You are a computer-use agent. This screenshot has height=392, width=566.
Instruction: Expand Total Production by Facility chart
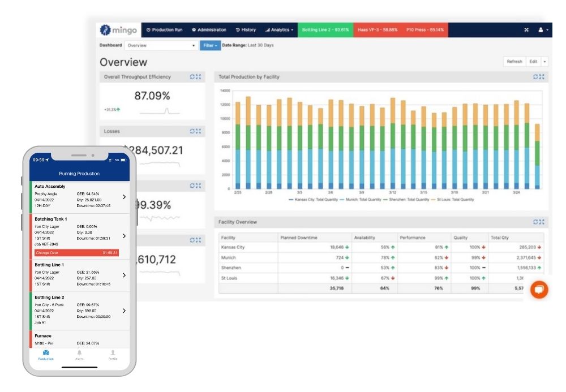tap(542, 77)
